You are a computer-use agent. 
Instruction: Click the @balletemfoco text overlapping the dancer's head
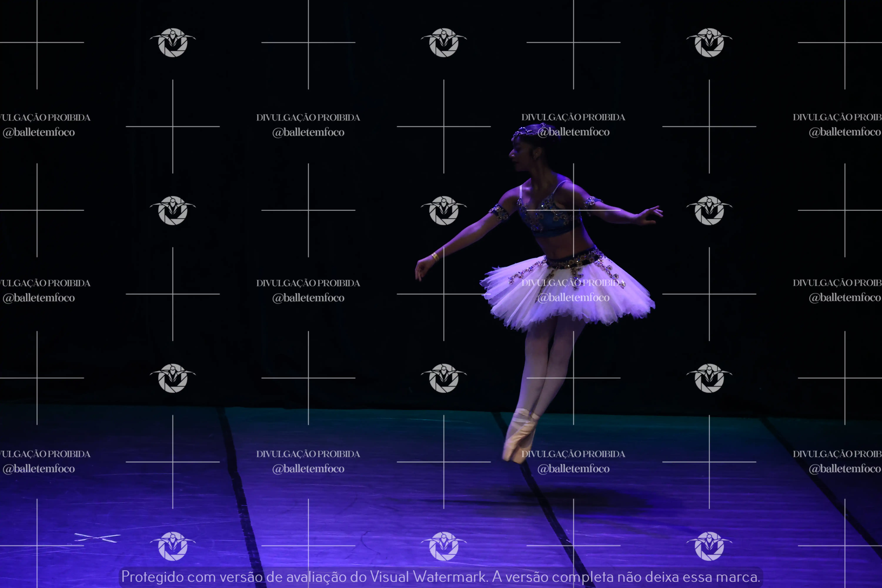point(574,132)
